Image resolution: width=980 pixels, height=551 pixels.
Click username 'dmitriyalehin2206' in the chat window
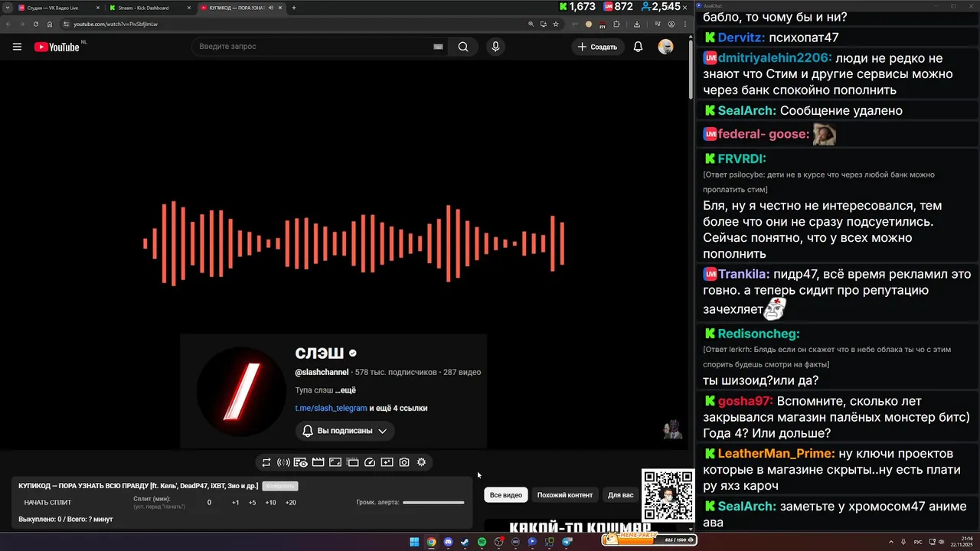point(775,58)
